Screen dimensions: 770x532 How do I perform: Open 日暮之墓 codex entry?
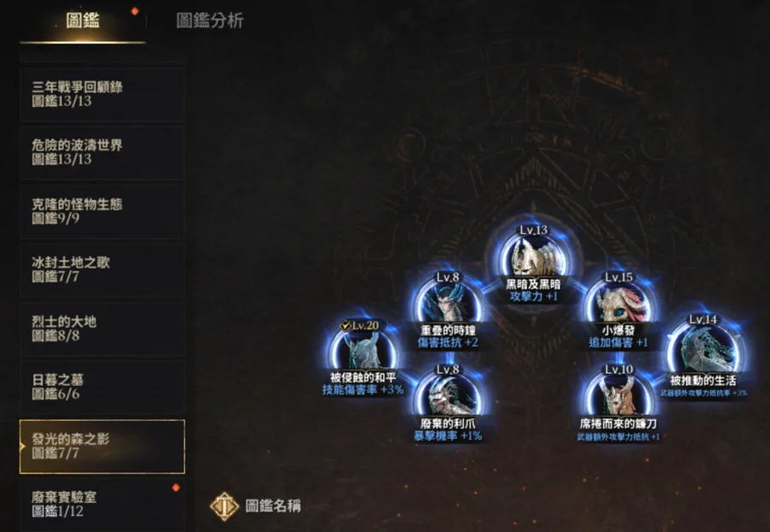pos(102,387)
